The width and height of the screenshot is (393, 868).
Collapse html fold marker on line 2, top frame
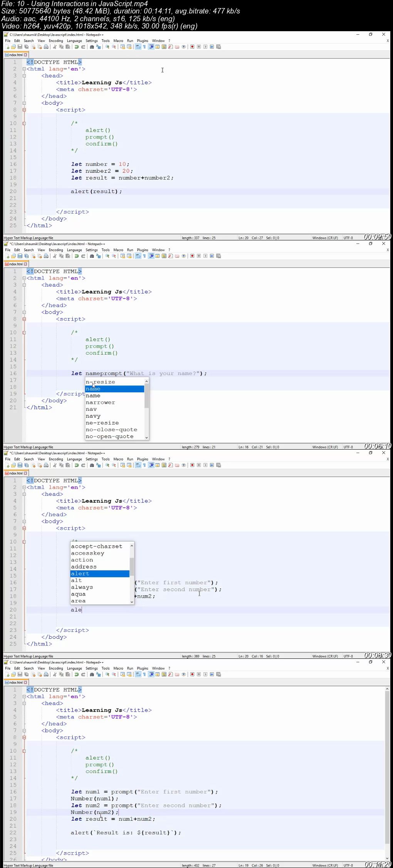24,69
